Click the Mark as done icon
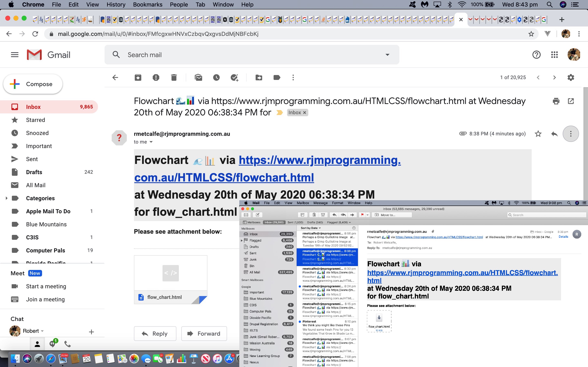 [234, 77]
